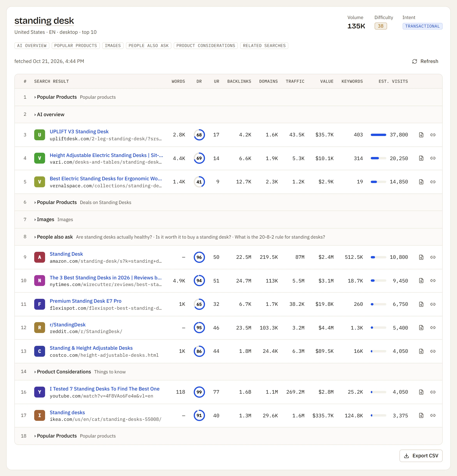Image resolution: width=457 pixels, height=476 pixels.
Task: Click link icon for vernalspace.com row
Action: (433, 182)
